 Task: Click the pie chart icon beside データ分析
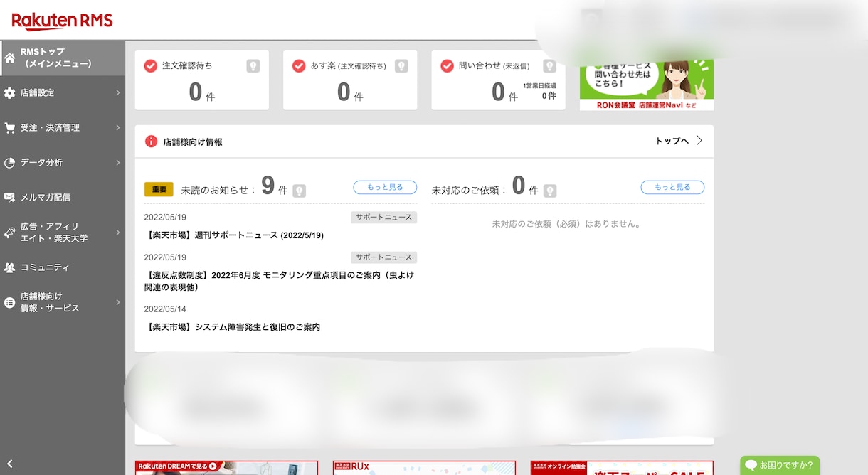(9, 163)
